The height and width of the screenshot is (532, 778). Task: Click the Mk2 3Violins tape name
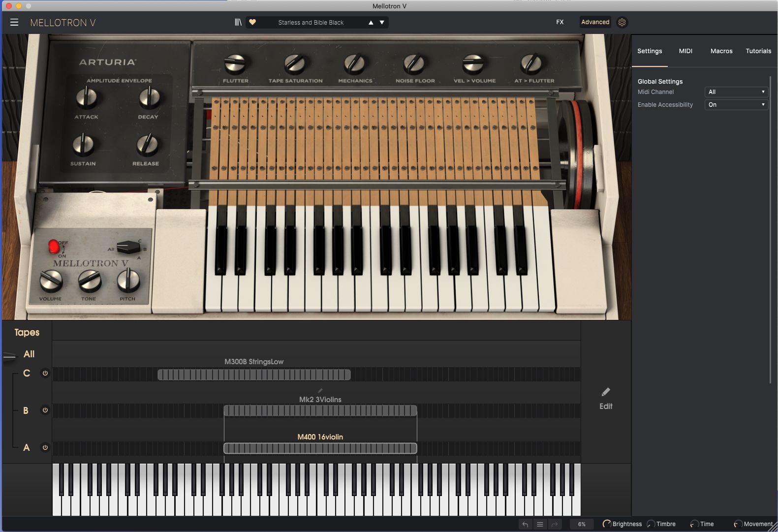[320, 400]
